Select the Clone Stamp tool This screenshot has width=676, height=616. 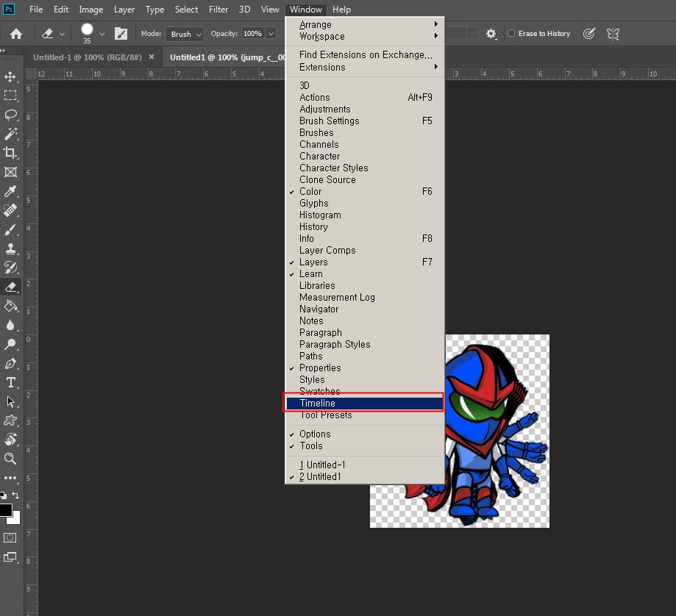[x=10, y=248]
